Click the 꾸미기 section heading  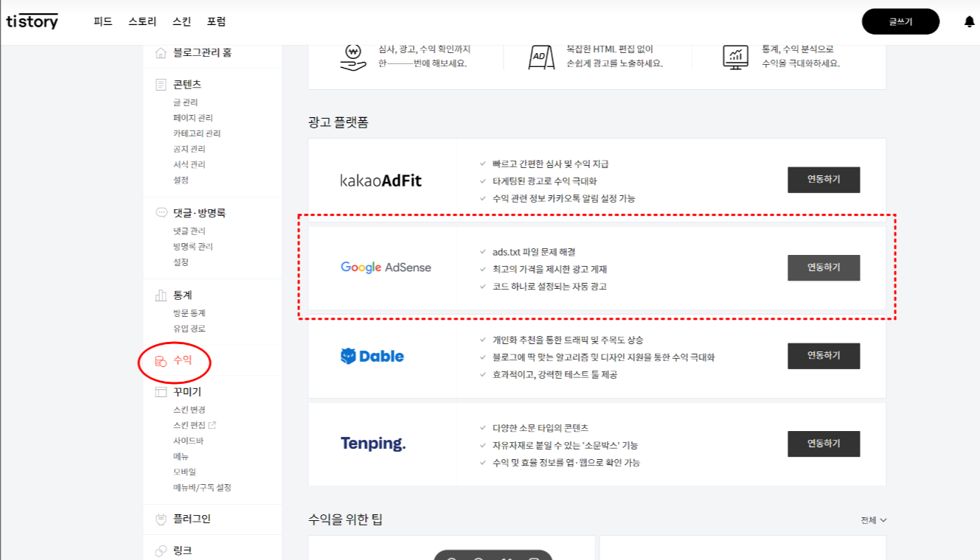[x=187, y=392]
